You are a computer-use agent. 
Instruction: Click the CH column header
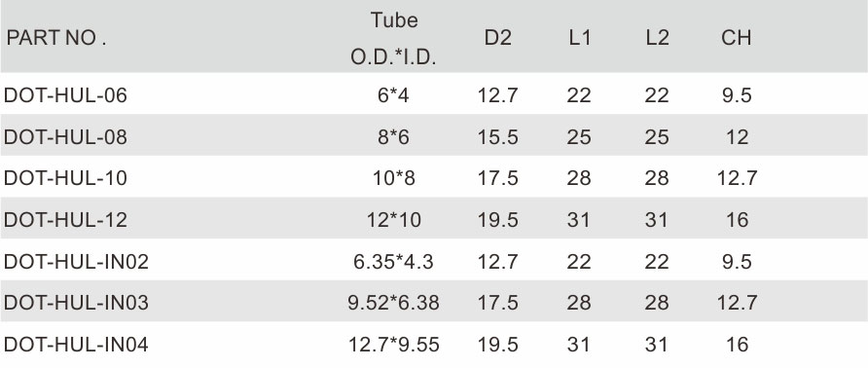pos(737,38)
